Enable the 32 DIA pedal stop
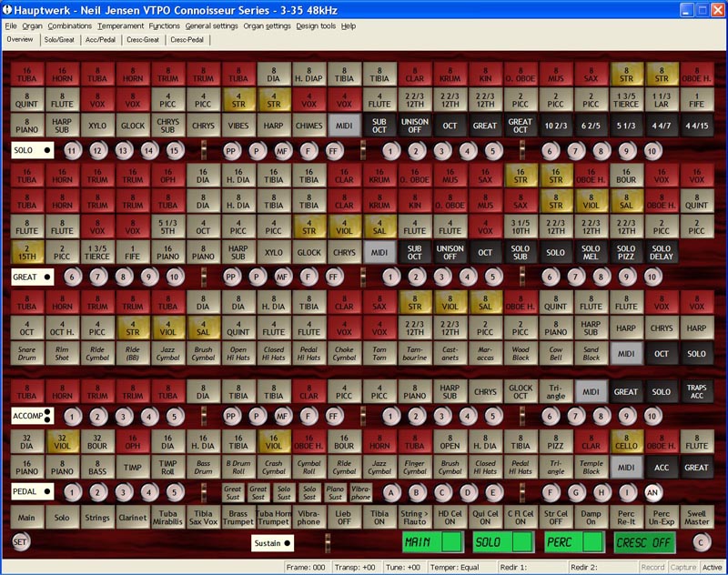728x575 pixels. 27,441
